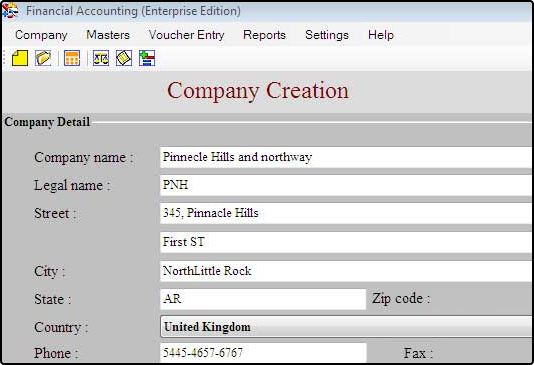Open the Reports menu
The height and width of the screenshot is (365, 534).
click(264, 35)
